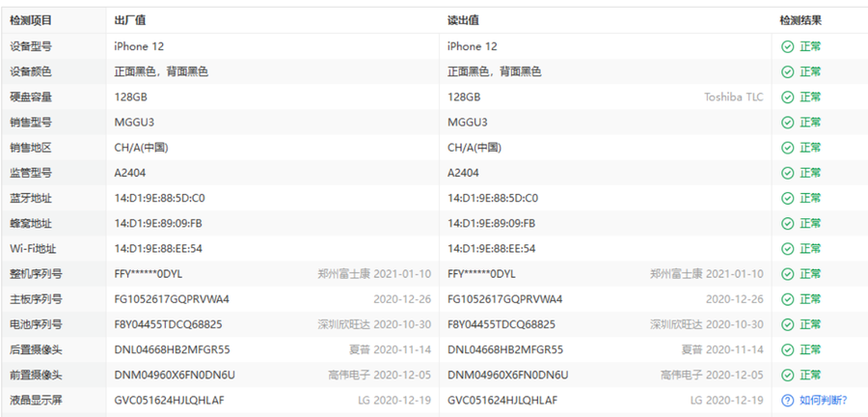Click the green check icon in 蜂窝地址 row
Image resolution: width=868 pixels, height=417 pixels.
point(787,224)
